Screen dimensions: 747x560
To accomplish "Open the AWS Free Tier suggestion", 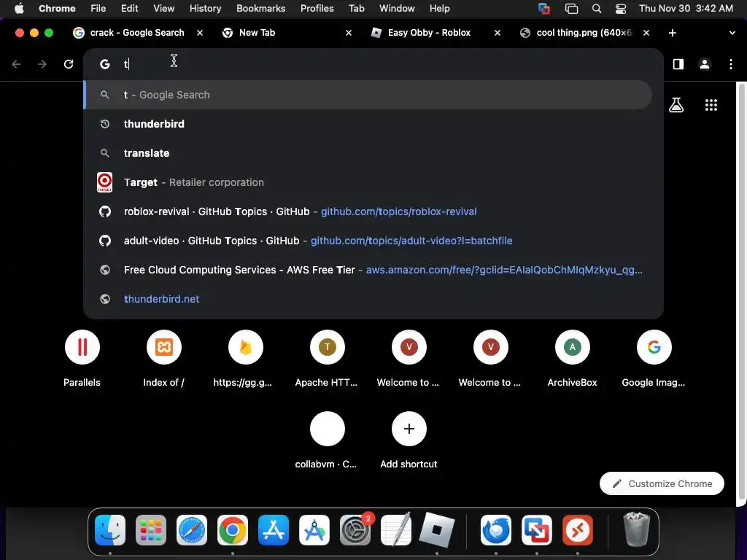I will tap(368, 270).
